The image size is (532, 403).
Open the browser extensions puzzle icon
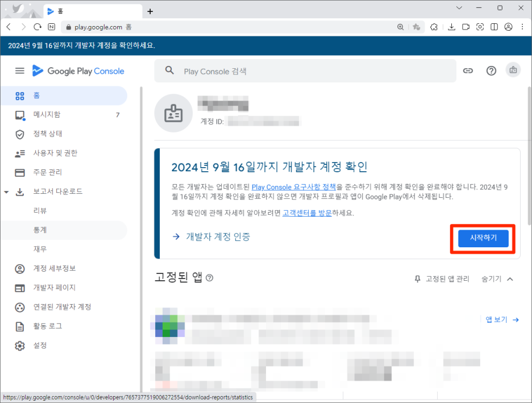tap(434, 27)
